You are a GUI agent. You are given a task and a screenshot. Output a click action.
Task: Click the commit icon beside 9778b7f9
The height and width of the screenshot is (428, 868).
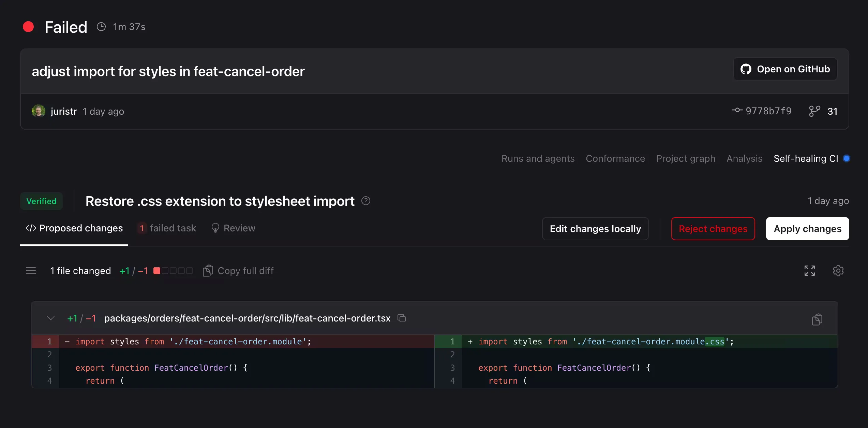pyautogui.click(x=737, y=111)
